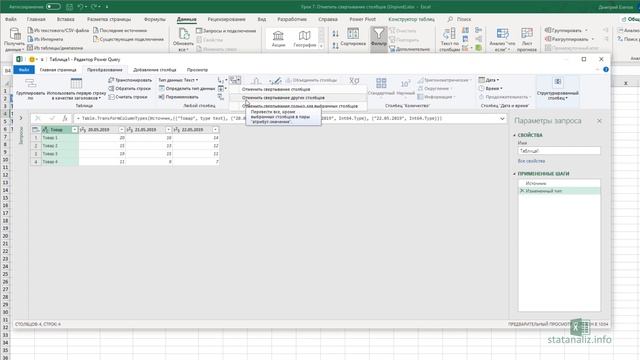The image size is (640, 360).
Task: Click the Обновить все icon in Excel
Action: coord(183,34)
